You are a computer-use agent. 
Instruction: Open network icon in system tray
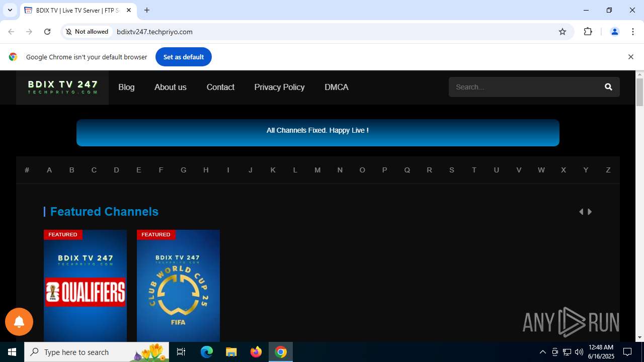(x=567, y=352)
